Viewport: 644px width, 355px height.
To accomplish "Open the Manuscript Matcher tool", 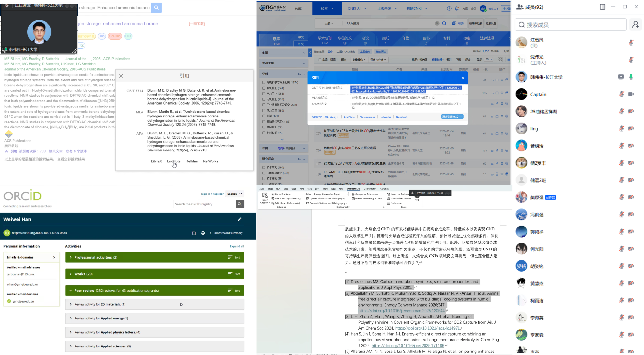I will coord(399,199).
